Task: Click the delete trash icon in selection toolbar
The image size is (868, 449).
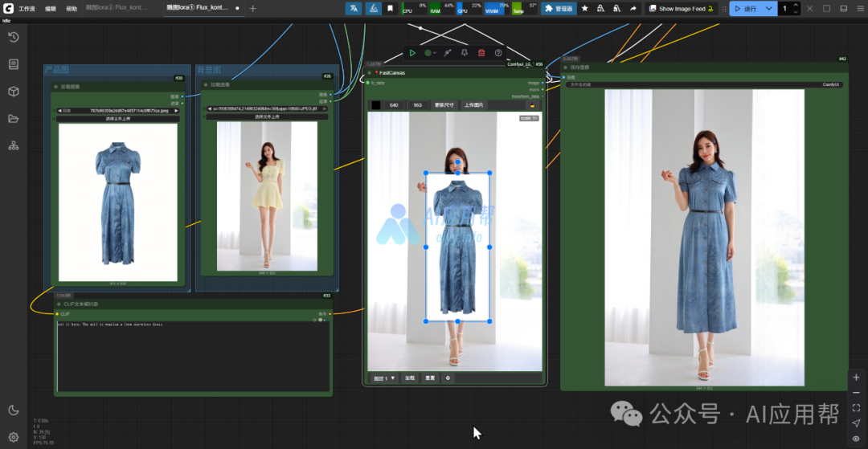Action: (481, 53)
